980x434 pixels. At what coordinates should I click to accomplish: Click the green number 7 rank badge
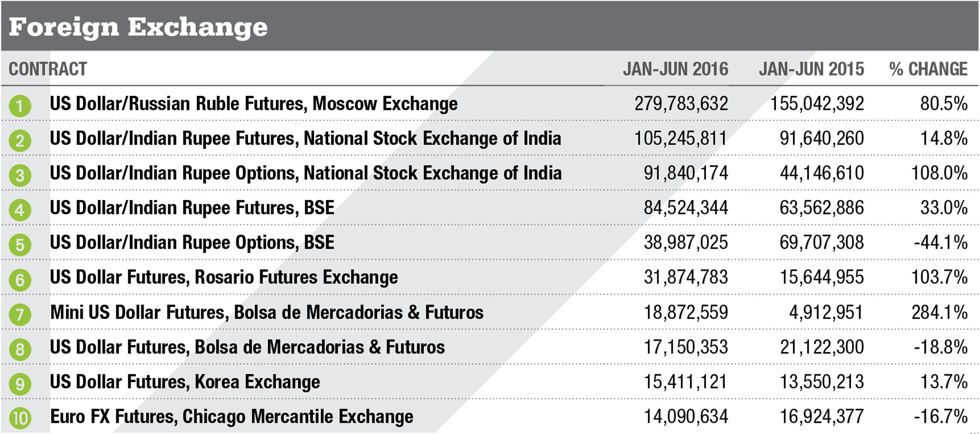pos(20,315)
